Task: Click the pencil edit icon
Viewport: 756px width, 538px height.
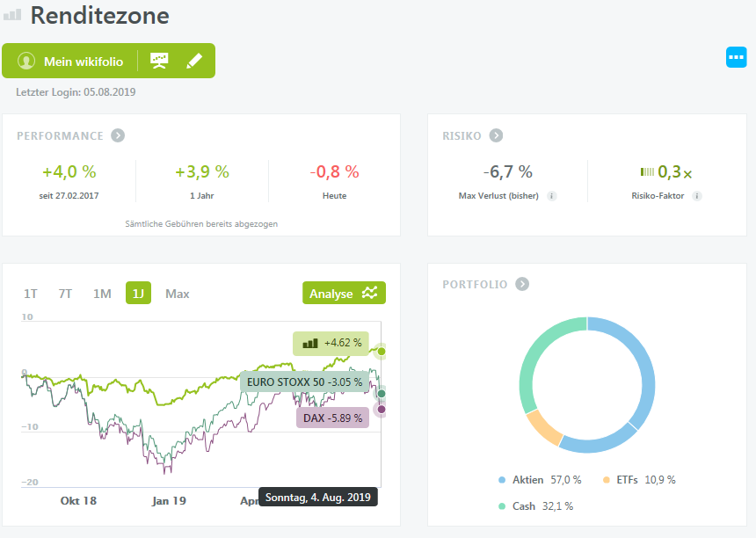Action: click(194, 62)
